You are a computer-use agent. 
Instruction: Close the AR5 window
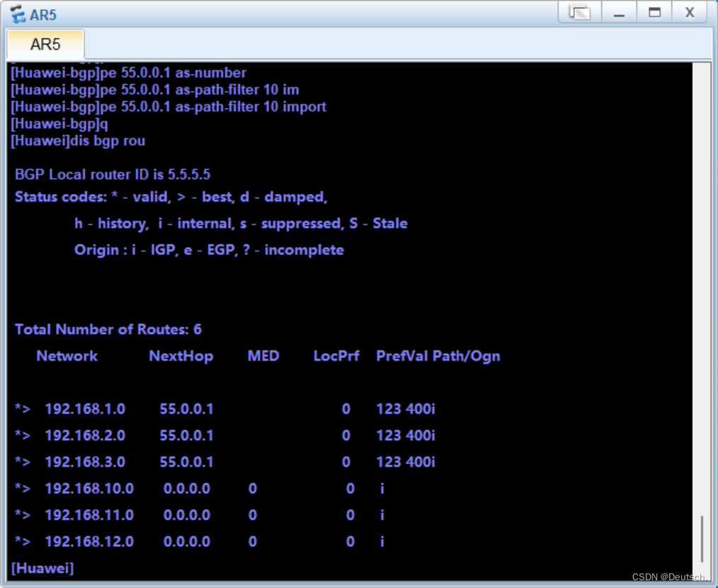point(690,12)
